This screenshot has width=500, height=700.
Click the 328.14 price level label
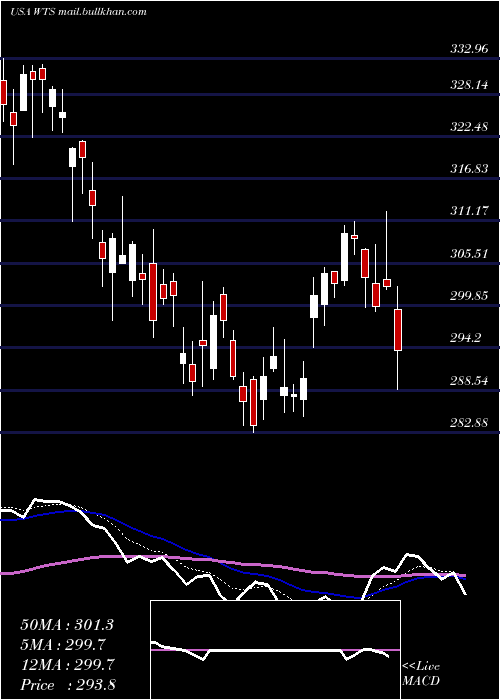point(469,85)
